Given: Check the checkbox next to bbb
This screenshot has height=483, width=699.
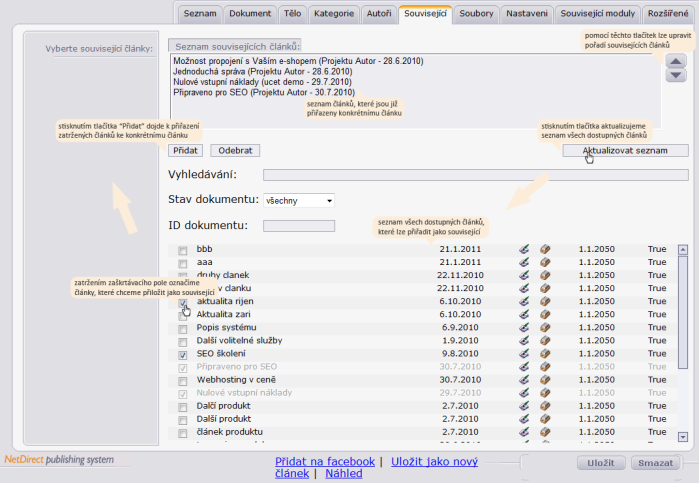Looking at the screenshot, I should click(182, 250).
